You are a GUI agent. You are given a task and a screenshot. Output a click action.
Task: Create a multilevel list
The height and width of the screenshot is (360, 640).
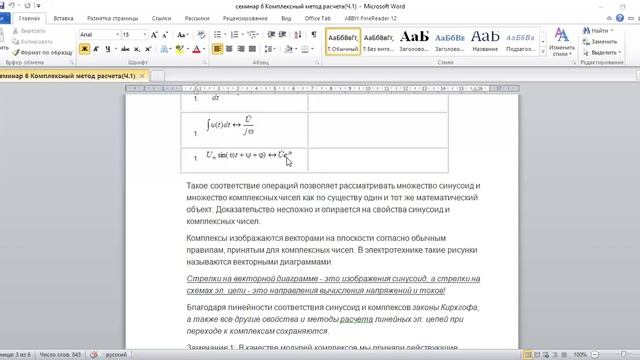click(x=251, y=35)
